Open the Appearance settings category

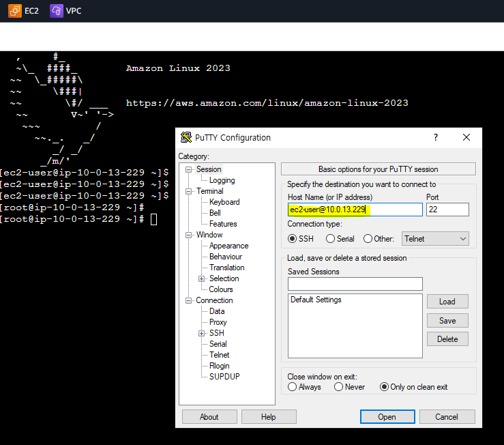229,246
